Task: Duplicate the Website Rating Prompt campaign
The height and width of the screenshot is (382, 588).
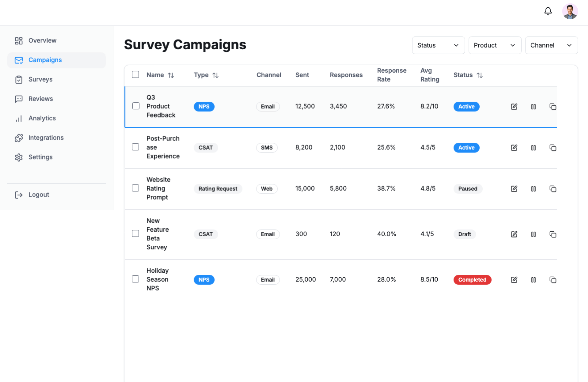Action: pos(552,189)
